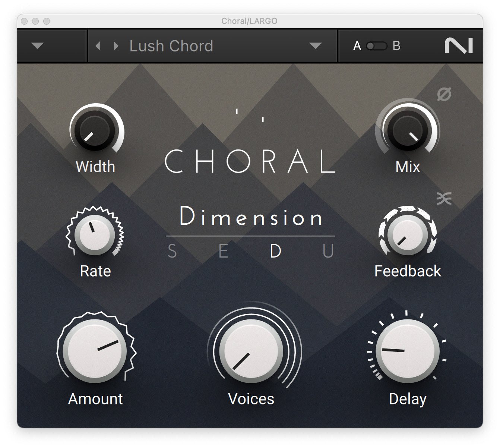Select the previous preset arrow
Viewport: 500px width, 448px height.
click(x=98, y=46)
